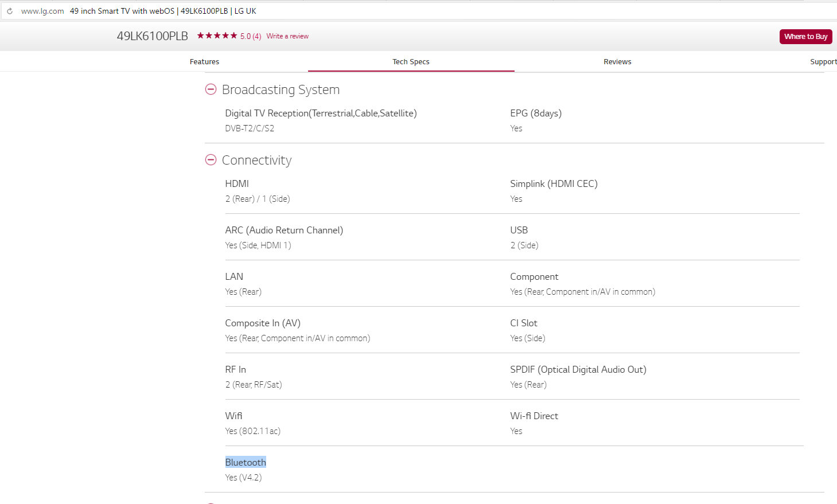837x504 pixels.
Task: Click the five-star rating icons
Action: [x=217, y=36]
